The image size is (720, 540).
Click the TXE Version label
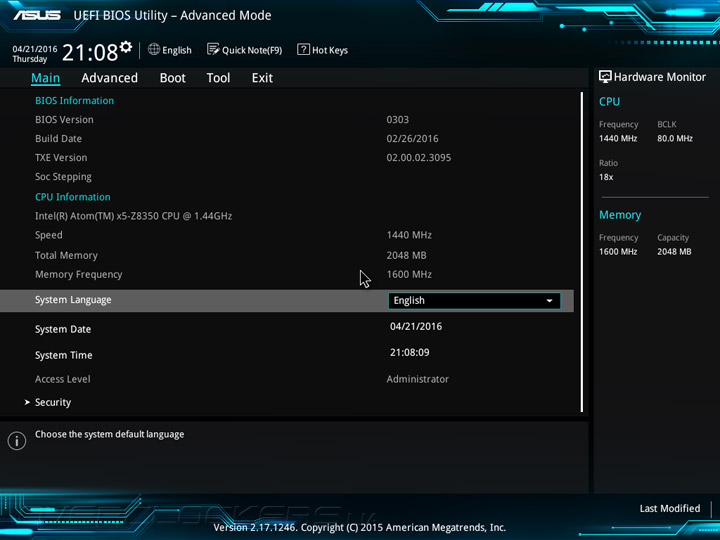click(61, 158)
